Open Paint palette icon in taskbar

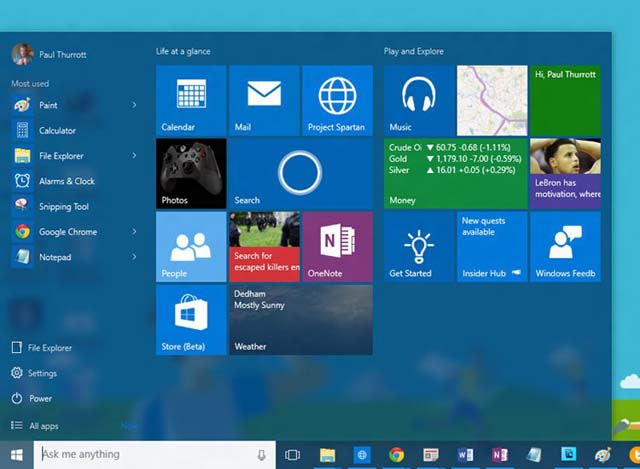603,455
